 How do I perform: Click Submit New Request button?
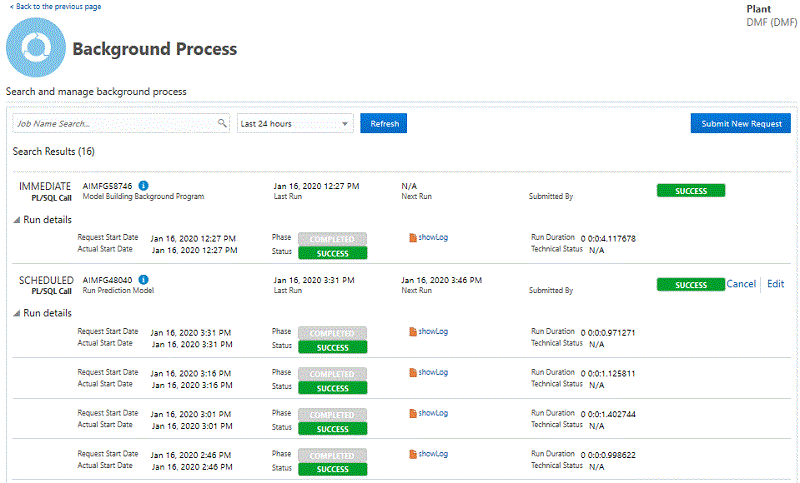pos(741,123)
